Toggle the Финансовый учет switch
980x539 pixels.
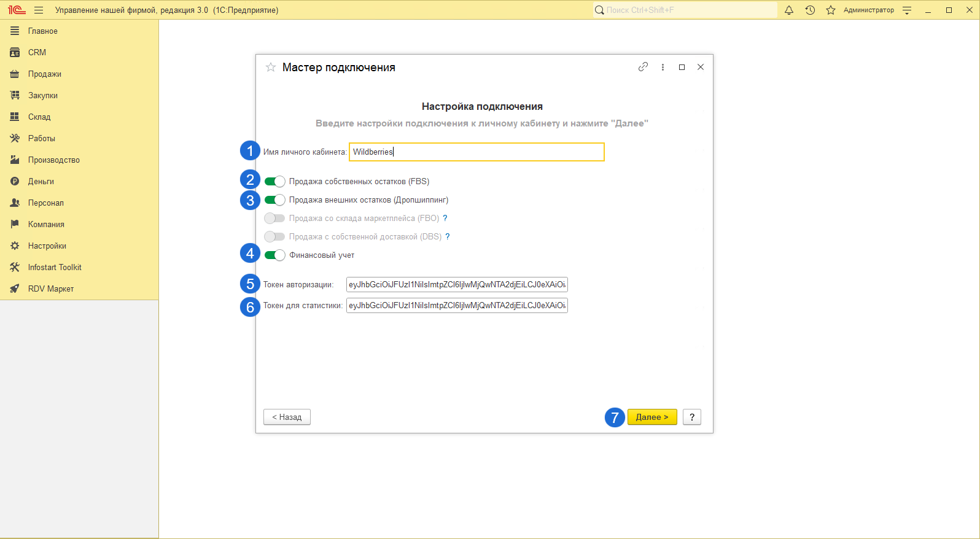point(274,255)
